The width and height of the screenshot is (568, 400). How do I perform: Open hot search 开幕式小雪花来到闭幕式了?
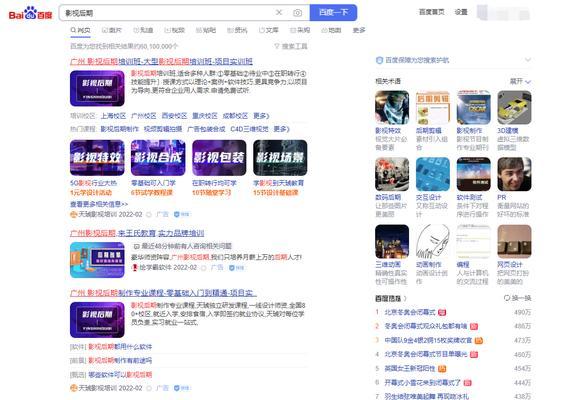pos(423,383)
